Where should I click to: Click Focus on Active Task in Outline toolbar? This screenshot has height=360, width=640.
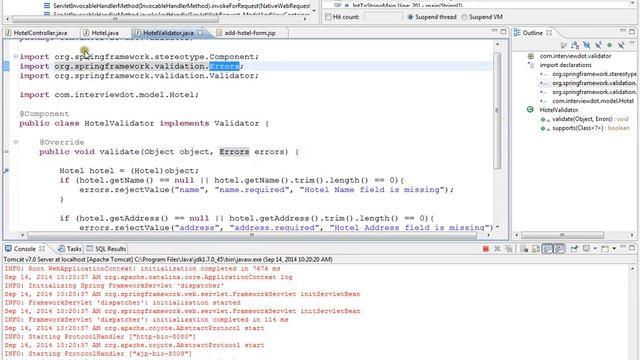[x=564, y=45]
